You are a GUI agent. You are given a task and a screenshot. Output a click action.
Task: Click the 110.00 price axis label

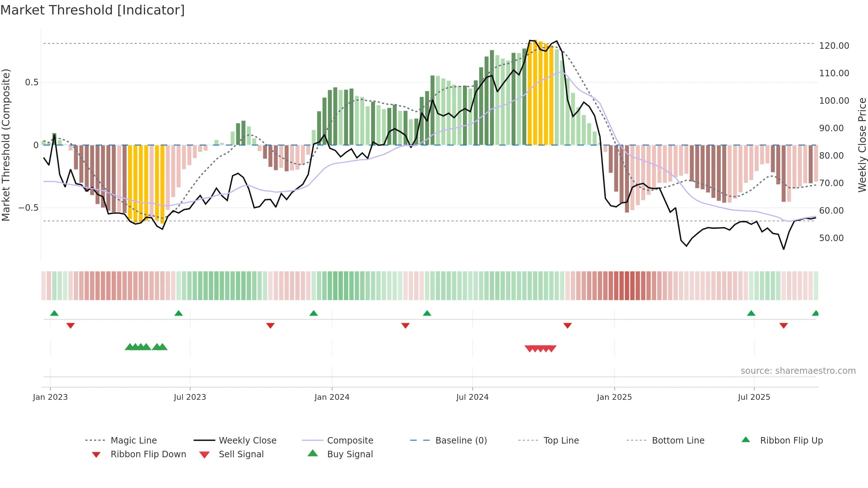[834, 73]
